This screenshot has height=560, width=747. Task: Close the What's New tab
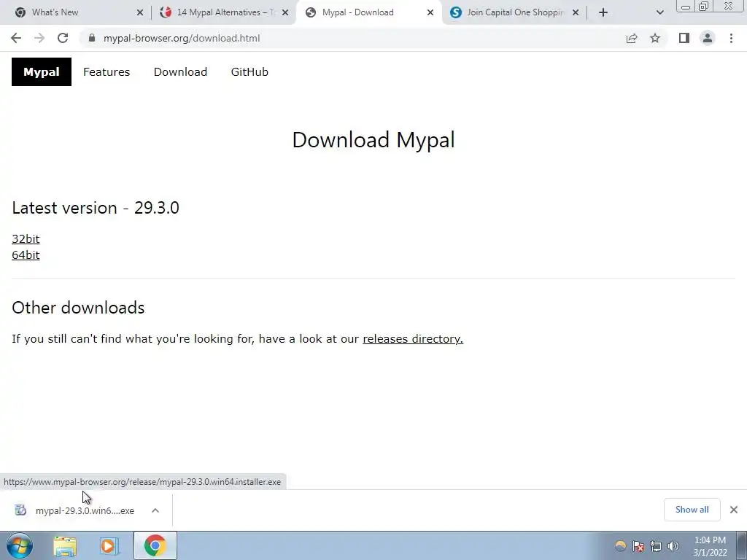click(139, 12)
